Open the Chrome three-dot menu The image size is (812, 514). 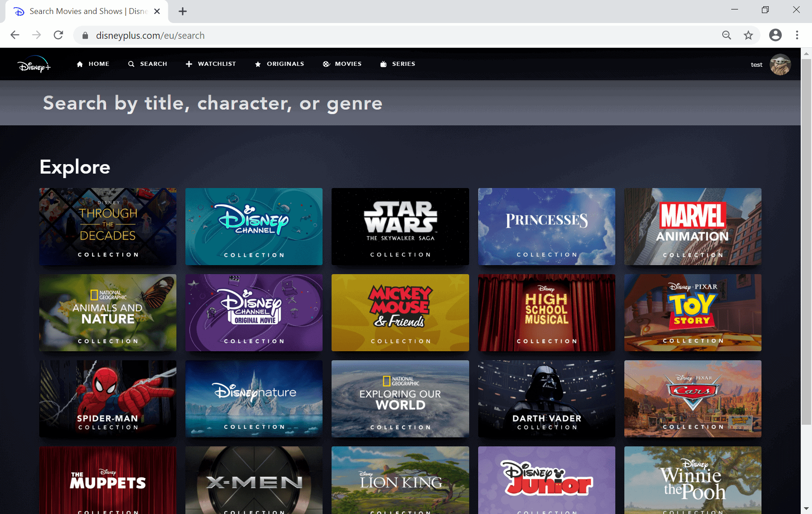click(797, 35)
